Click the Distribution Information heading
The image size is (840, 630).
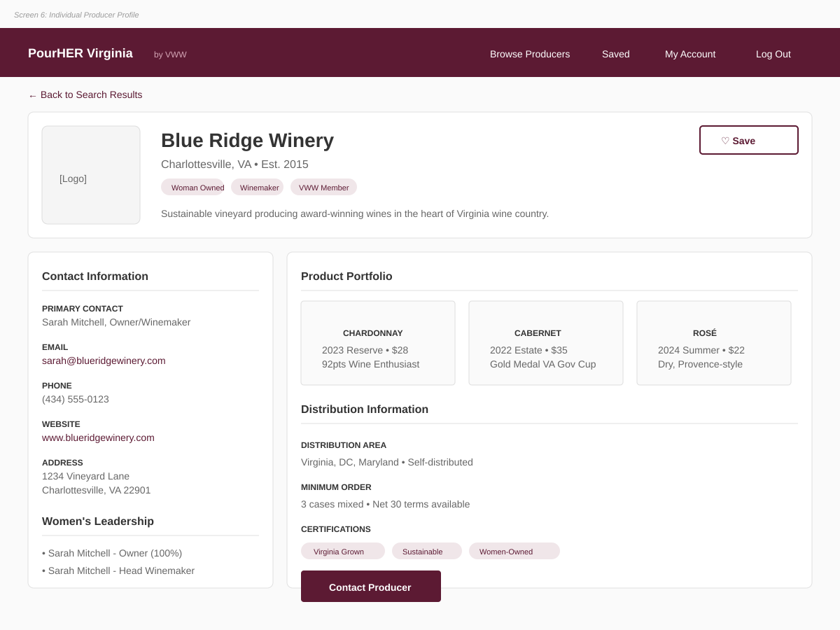click(x=365, y=409)
